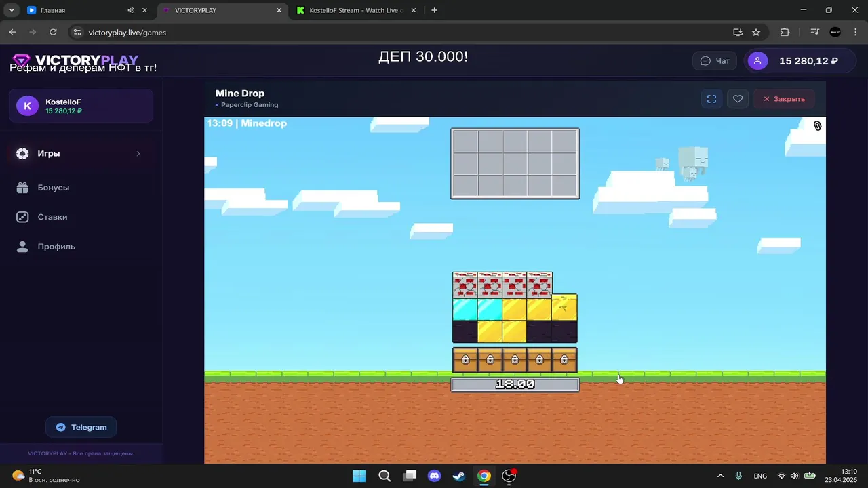Expand the tab search dropdown
Image resolution: width=868 pixels, height=488 pixels.
coord(12,10)
